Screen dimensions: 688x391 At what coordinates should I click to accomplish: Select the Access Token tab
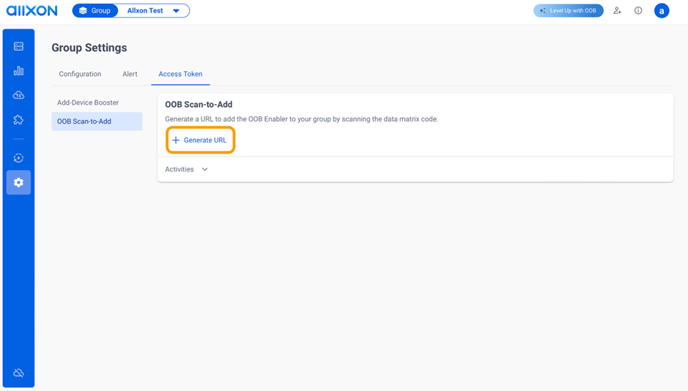pos(180,74)
